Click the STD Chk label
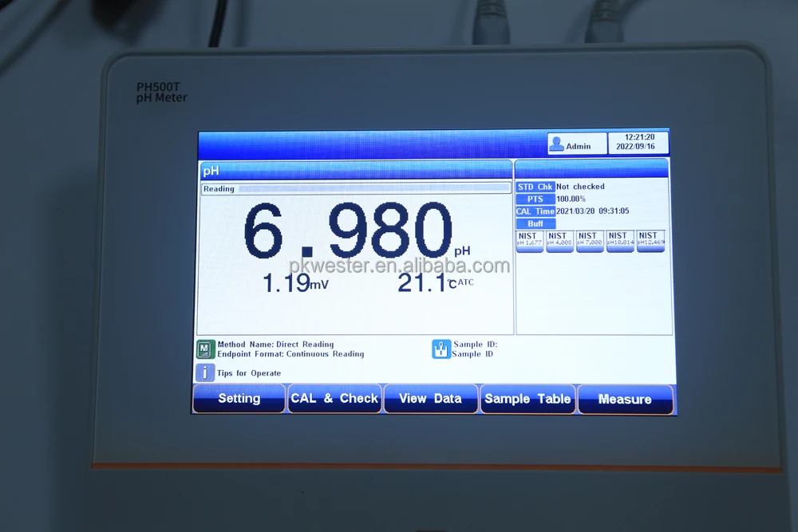Viewport: 798px width, 532px height. pos(535,187)
